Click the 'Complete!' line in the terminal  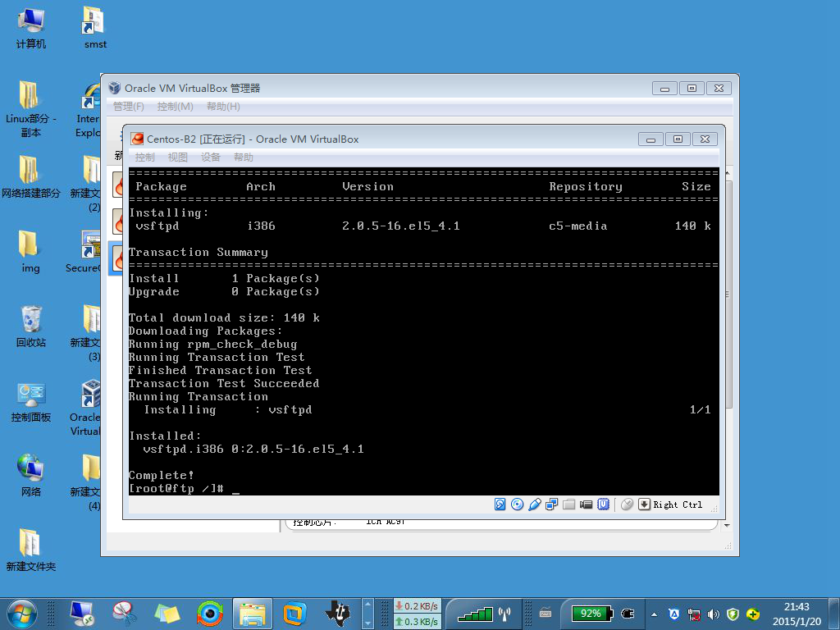pos(162,475)
